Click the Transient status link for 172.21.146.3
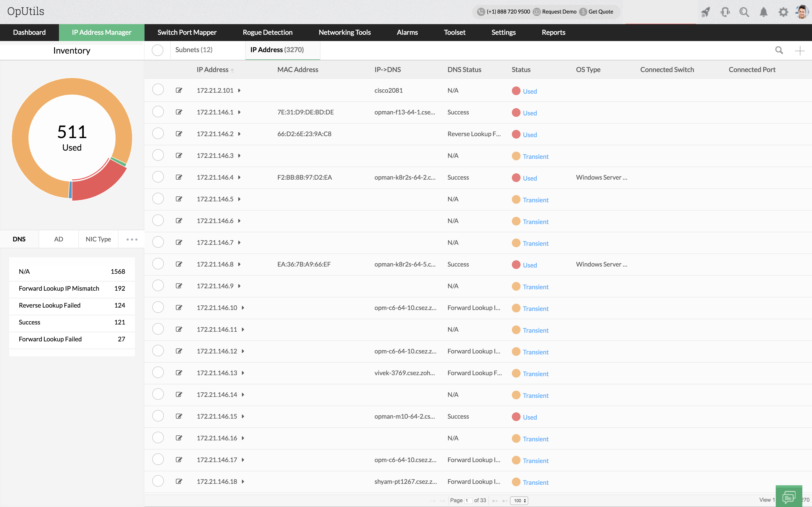 click(x=535, y=157)
